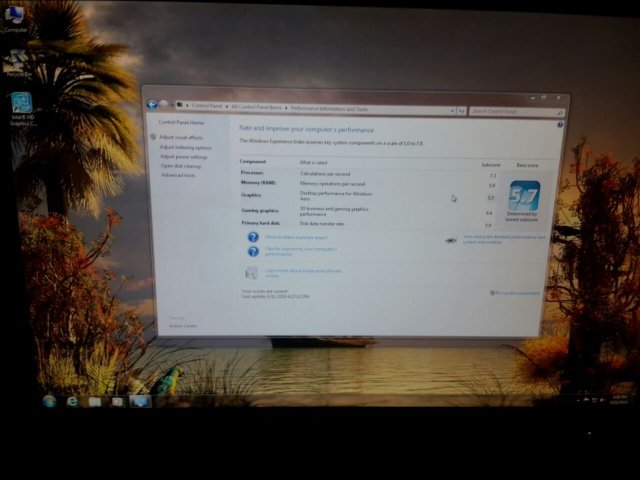Open the Recycle Bin desktop icon
Viewport: 640px width, 480px height.
tap(17, 63)
